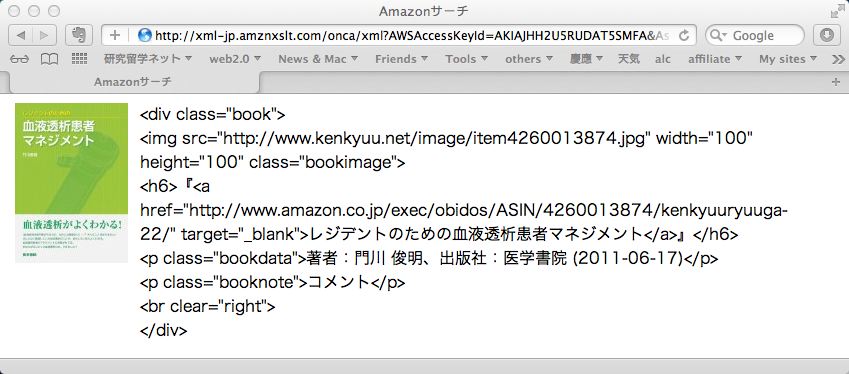Viewport: 849px width, 374px height.
Task: Open Reading List glasses icon
Action: click(x=19, y=59)
